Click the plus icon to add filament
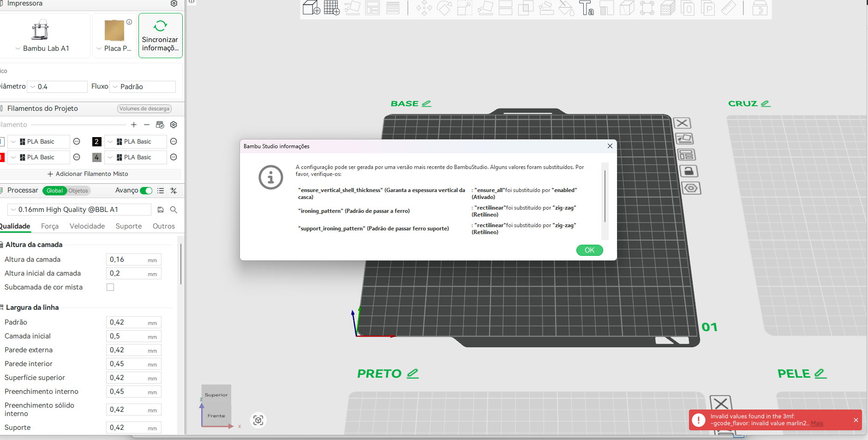This screenshot has width=868, height=440. pyautogui.click(x=134, y=125)
